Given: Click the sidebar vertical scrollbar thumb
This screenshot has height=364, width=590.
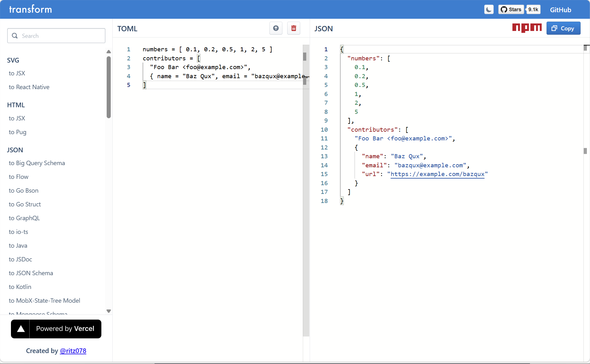Looking at the screenshot, I should [109, 88].
